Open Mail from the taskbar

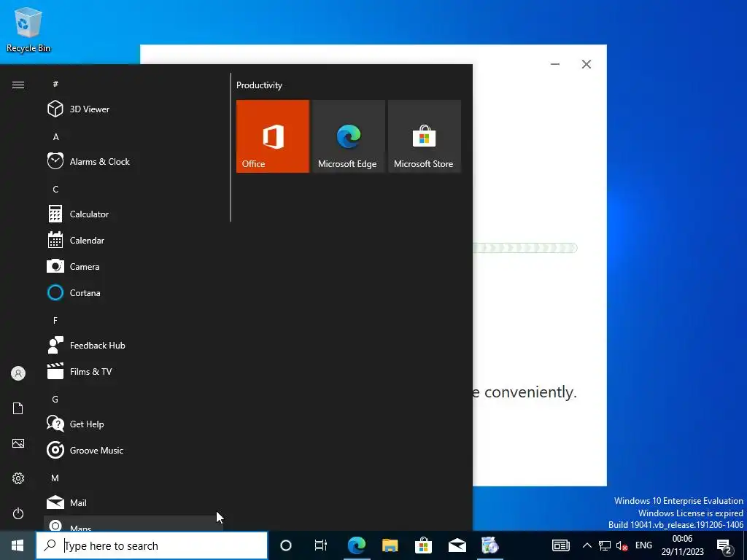[x=457, y=545]
